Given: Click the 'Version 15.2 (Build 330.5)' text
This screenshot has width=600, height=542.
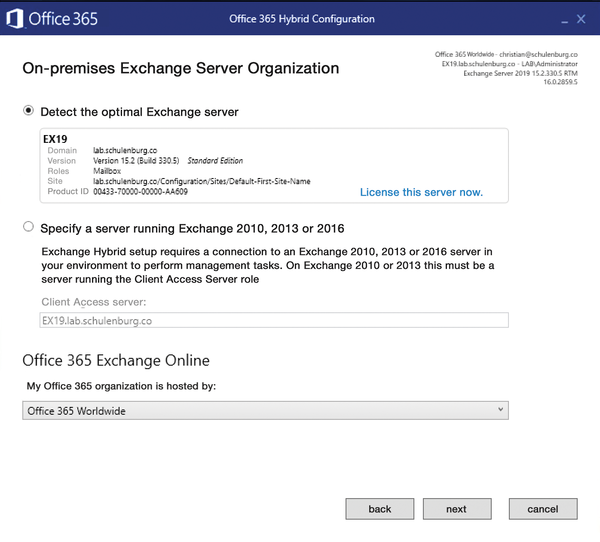Looking at the screenshot, I should [136, 161].
